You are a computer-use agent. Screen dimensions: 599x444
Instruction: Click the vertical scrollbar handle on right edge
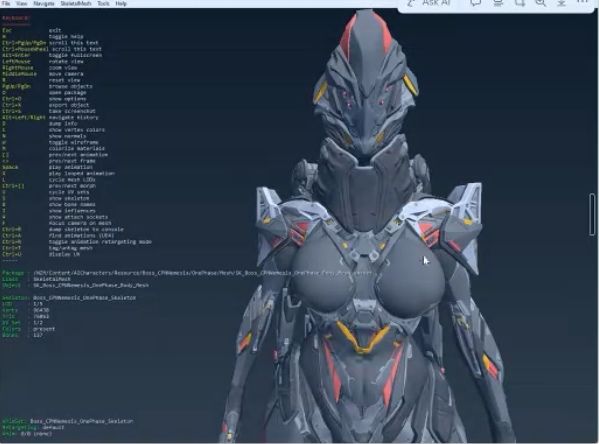(x=592, y=214)
